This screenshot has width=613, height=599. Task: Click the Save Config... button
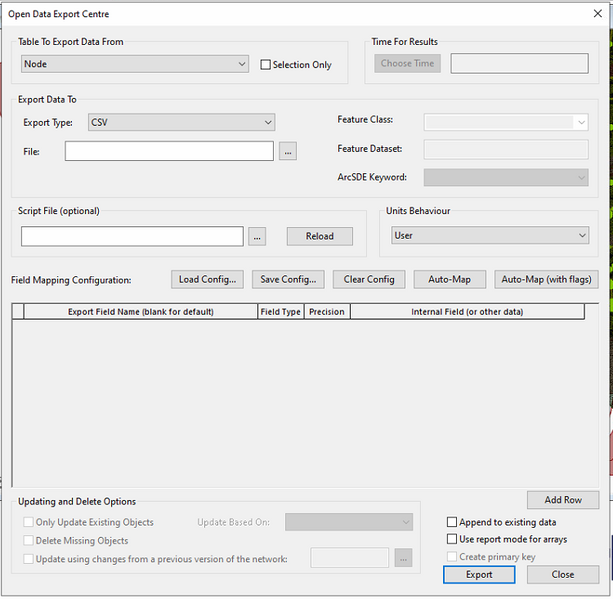point(287,279)
